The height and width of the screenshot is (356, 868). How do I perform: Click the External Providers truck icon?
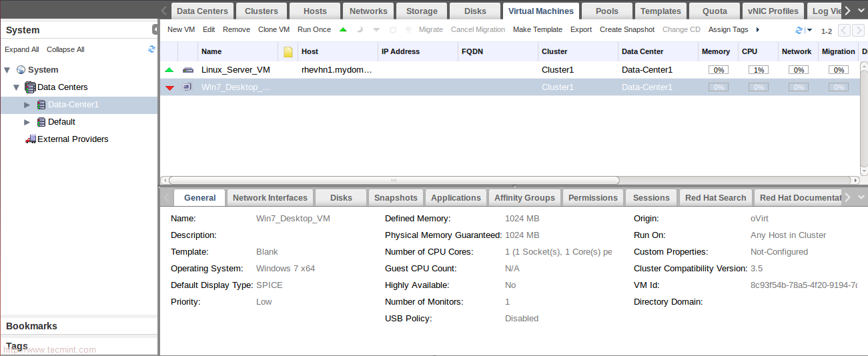(30, 139)
